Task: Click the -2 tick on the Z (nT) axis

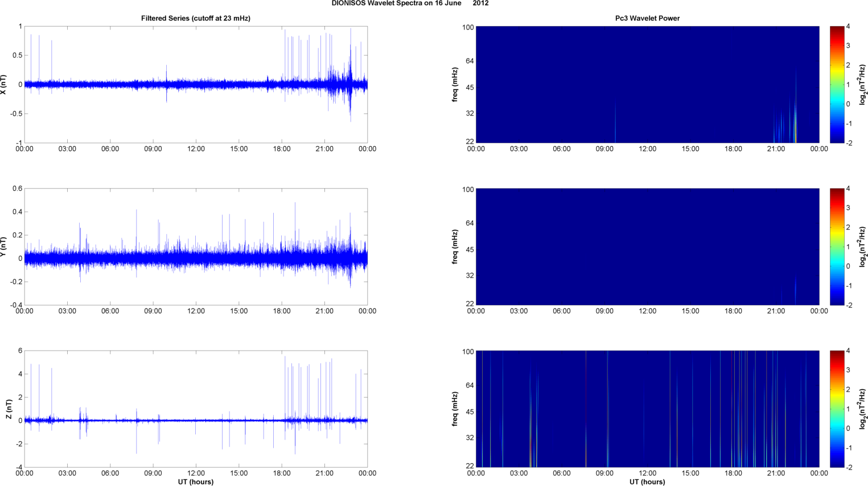Action: coord(19,444)
